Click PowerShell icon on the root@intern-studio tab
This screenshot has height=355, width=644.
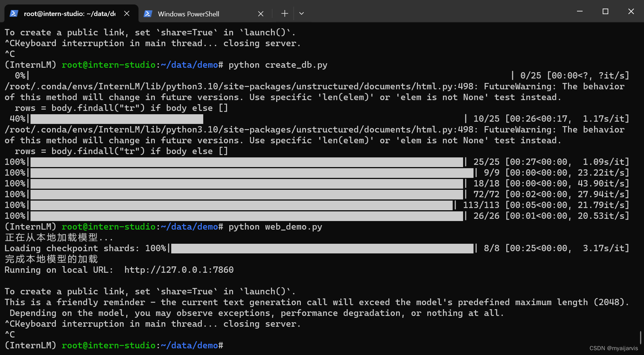pos(14,13)
